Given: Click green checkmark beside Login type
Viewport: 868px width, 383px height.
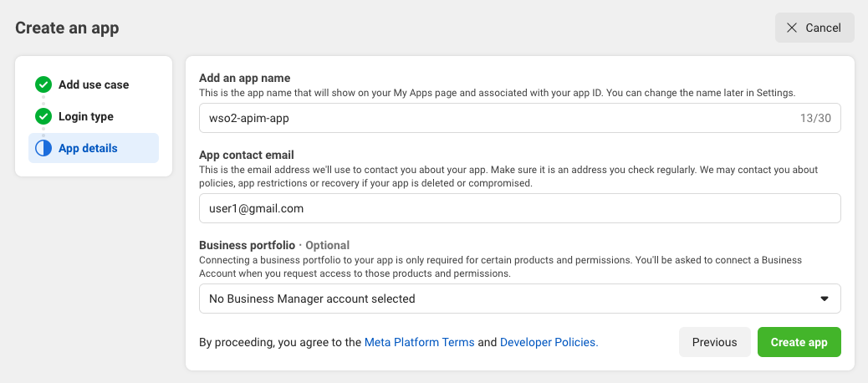Looking at the screenshot, I should [x=43, y=117].
